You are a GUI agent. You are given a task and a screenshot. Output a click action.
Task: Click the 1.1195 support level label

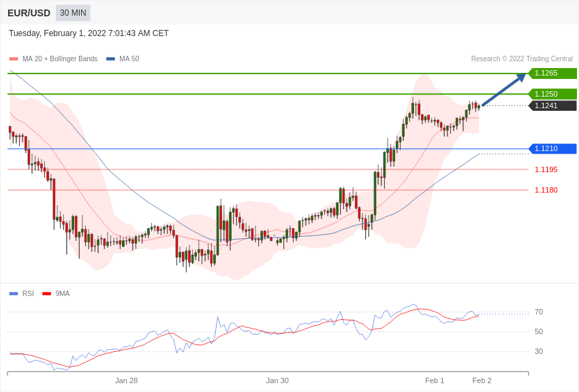pyautogui.click(x=546, y=169)
